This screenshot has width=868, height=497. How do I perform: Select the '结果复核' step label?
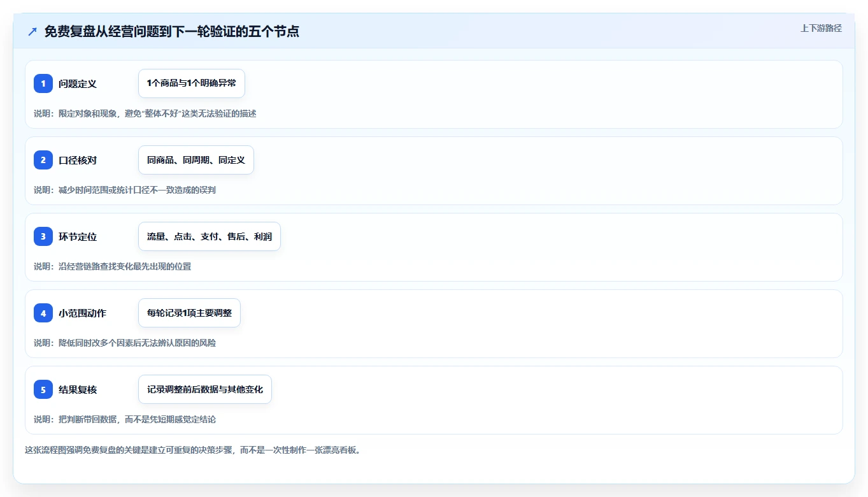78,389
